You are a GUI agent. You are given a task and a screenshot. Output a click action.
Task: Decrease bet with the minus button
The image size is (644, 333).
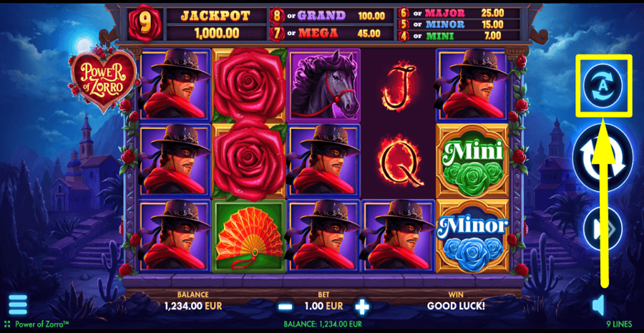[x=286, y=307]
